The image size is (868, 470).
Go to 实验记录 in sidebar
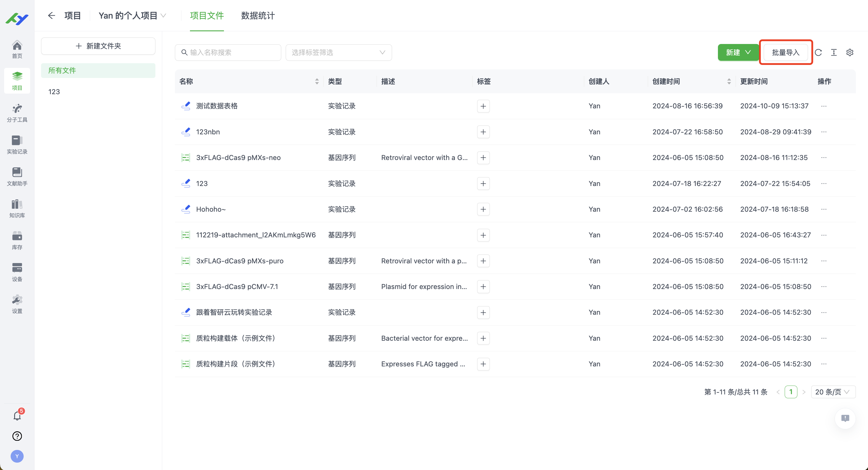pos(17,144)
